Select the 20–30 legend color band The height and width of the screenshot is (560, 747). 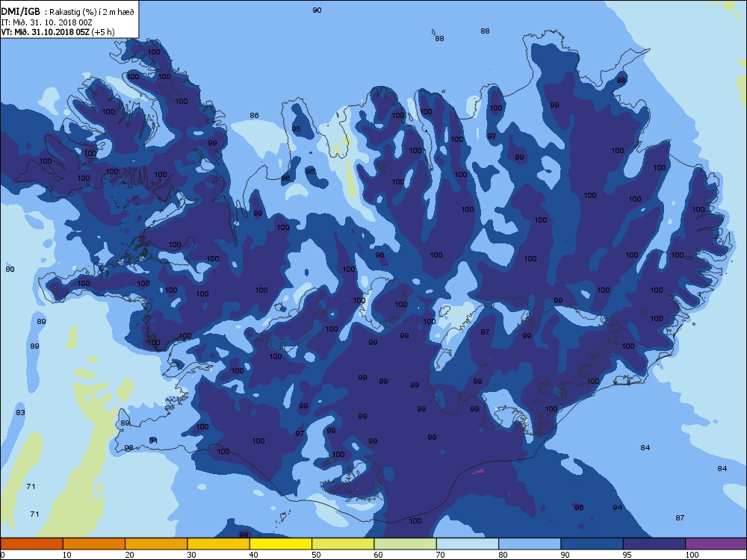pos(156,544)
